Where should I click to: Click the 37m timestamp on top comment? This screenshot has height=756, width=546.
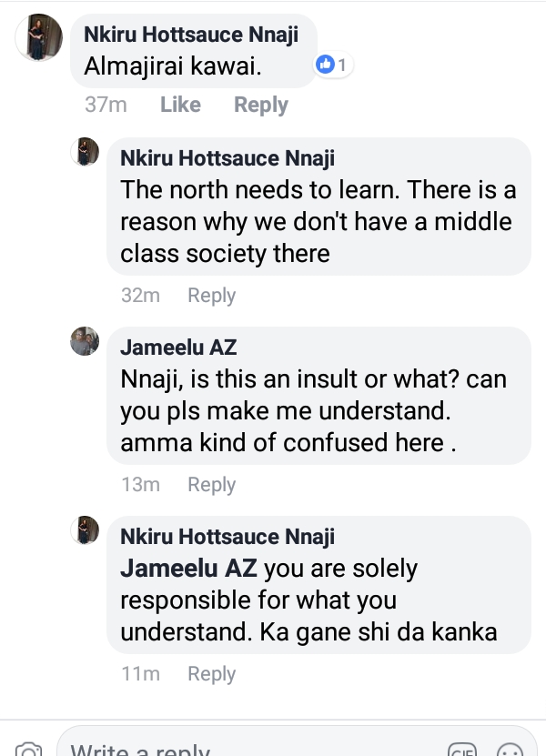[x=106, y=105]
